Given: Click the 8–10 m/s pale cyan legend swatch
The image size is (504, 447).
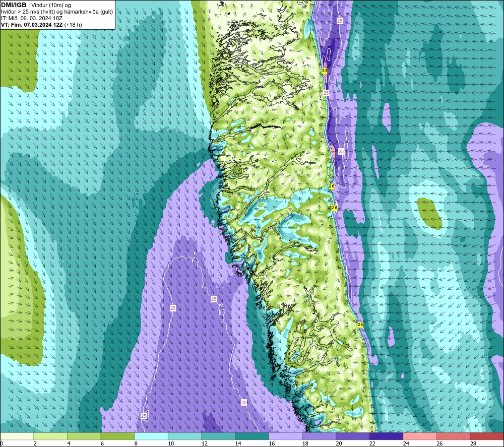Looking at the screenshot, I should pos(151,436).
